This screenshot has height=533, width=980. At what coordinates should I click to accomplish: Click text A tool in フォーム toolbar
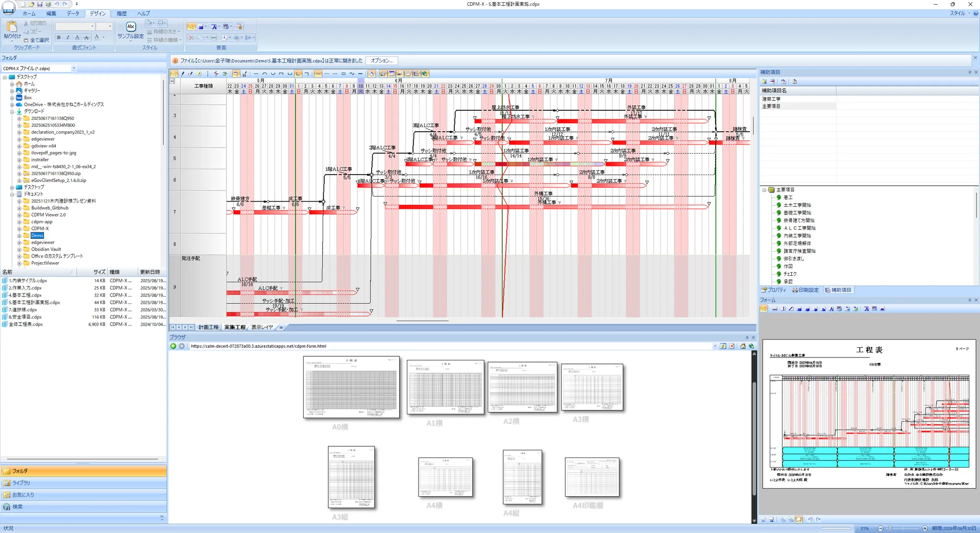pos(831,309)
